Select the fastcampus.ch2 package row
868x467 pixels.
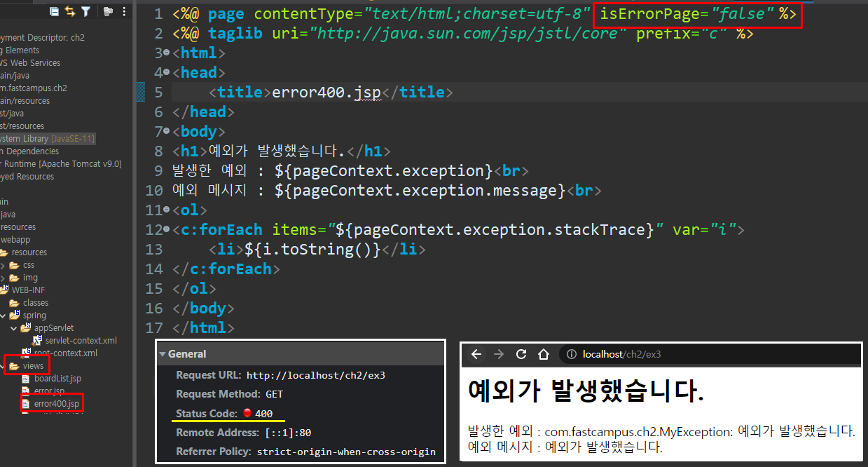point(34,88)
